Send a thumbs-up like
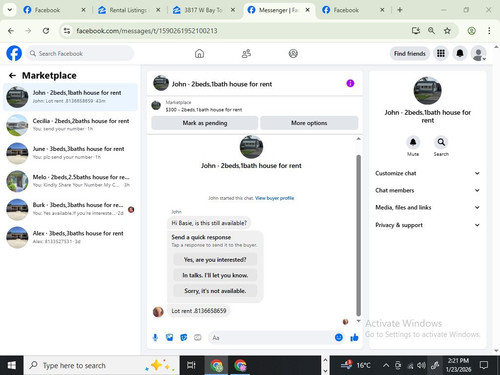This screenshot has width=500, height=375. [x=354, y=338]
